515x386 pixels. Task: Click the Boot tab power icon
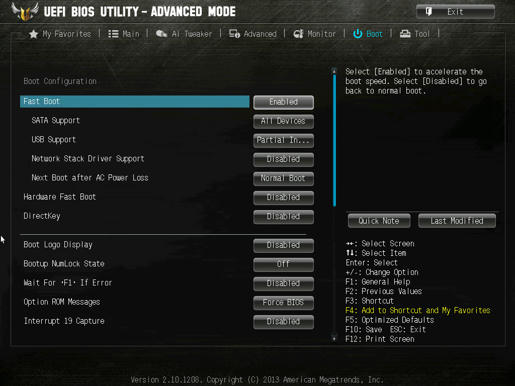pos(358,34)
